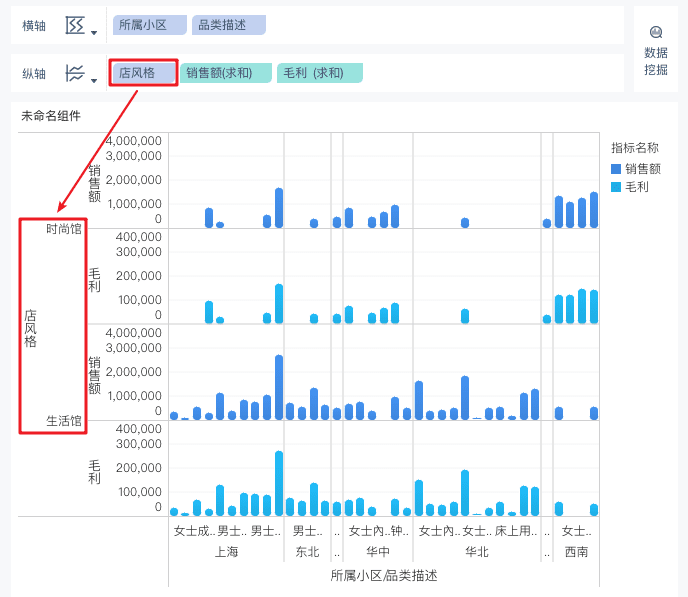Click tallest 生活馆 毛利 bar in 上海
Image resolution: width=688 pixels, height=597 pixels.
[x=279, y=483]
